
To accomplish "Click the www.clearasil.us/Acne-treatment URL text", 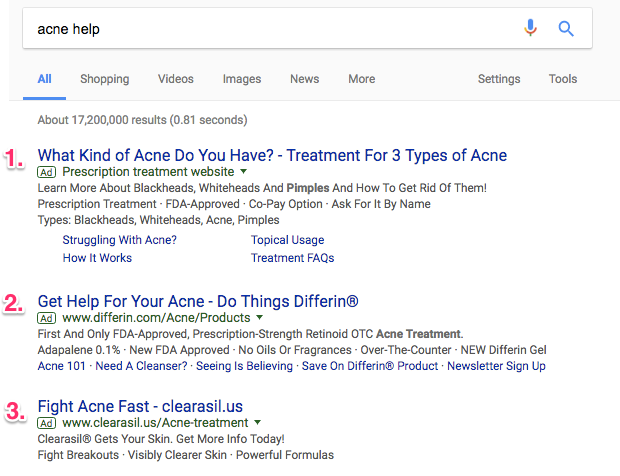I will click(155, 423).
